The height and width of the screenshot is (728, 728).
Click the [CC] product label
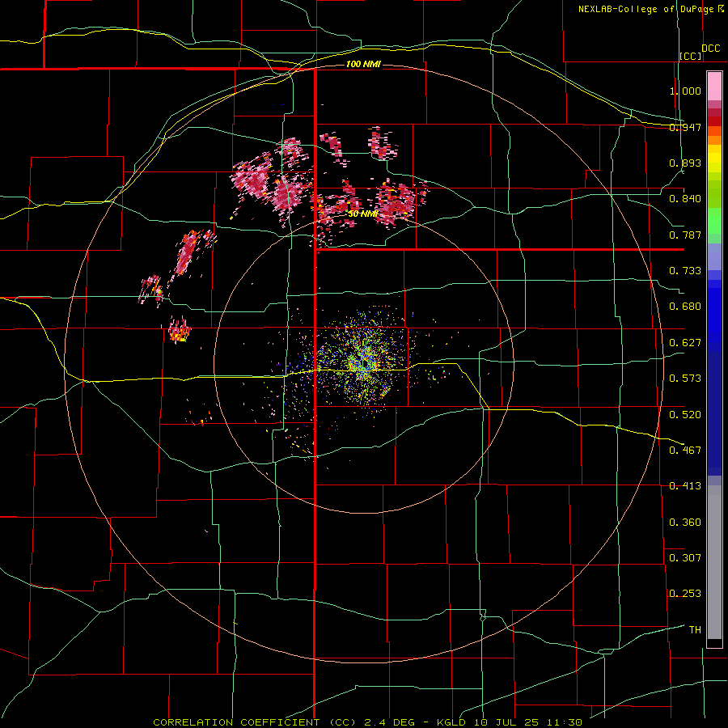coord(691,56)
